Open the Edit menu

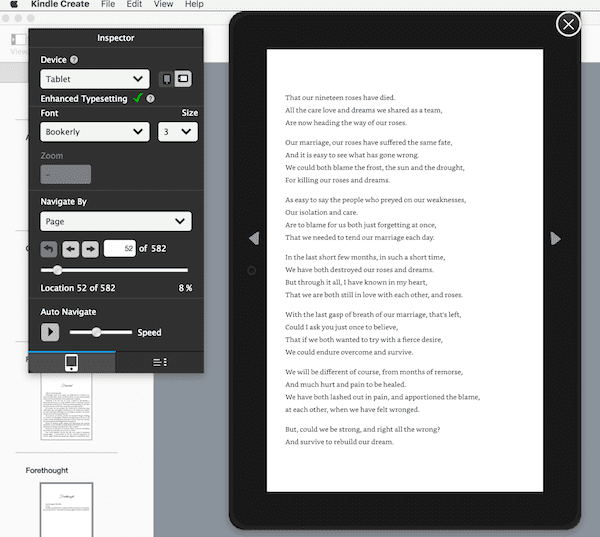tap(134, 4)
